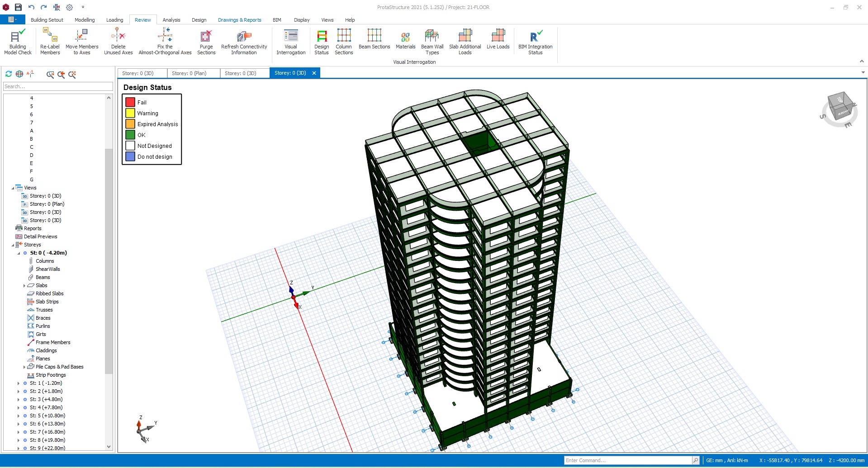Refresh Connectivity Information
The height and width of the screenshot is (468, 868).
244,42
